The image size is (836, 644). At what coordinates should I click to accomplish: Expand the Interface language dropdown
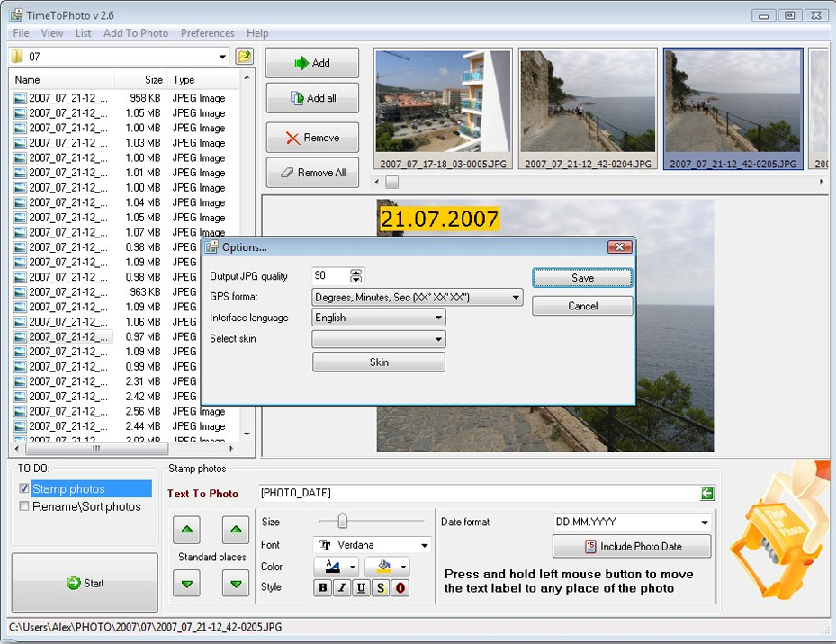[x=438, y=318]
